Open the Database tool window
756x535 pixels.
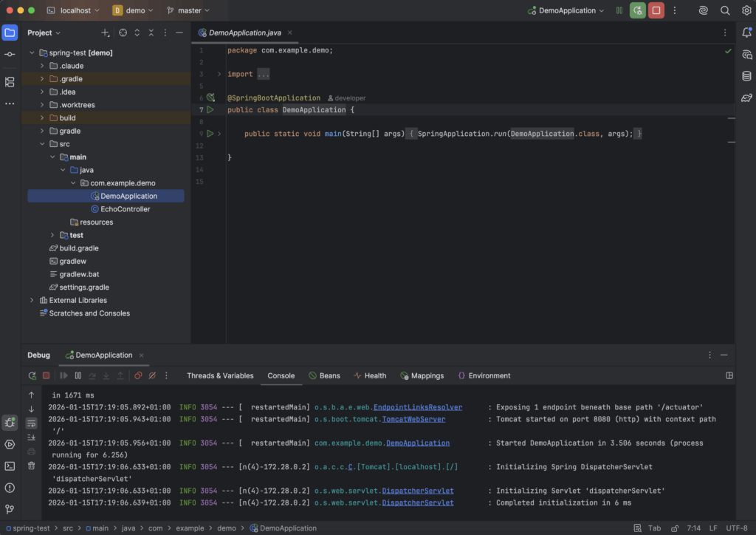[x=747, y=75]
